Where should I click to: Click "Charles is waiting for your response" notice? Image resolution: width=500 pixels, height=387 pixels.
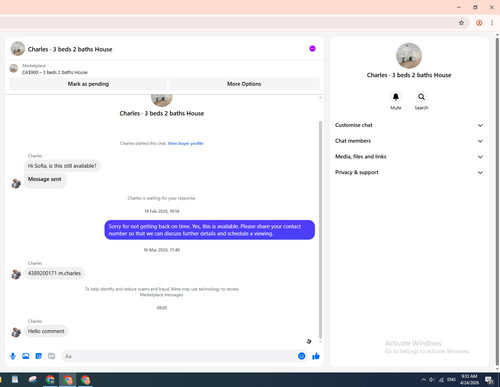tap(162, 198)
